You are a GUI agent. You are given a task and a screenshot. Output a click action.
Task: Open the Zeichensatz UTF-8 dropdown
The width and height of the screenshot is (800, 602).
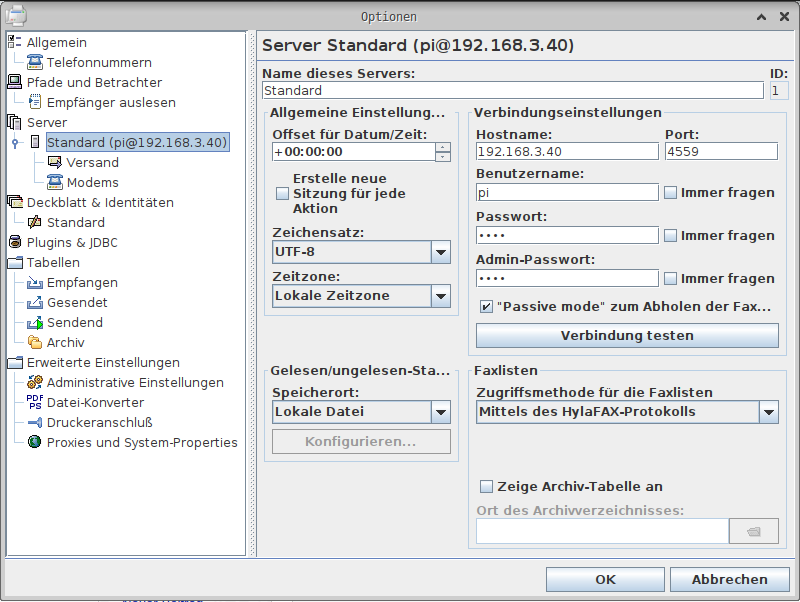pos(441,252)
